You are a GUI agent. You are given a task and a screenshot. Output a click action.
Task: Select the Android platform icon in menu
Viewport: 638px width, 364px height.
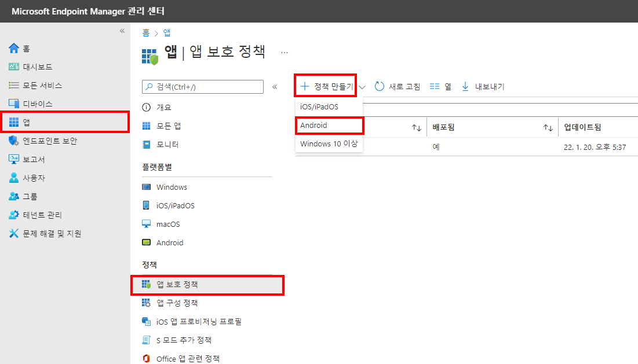tap(146, 242)
